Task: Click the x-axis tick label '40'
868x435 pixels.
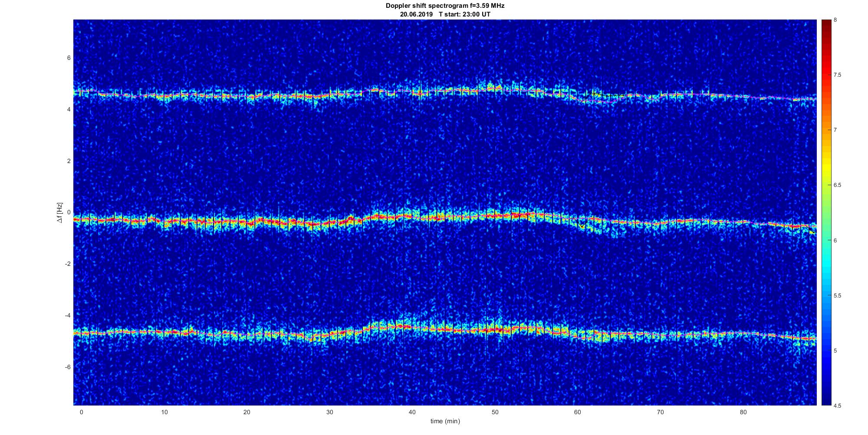Action: pyautogui.click(x=412, y=412)
